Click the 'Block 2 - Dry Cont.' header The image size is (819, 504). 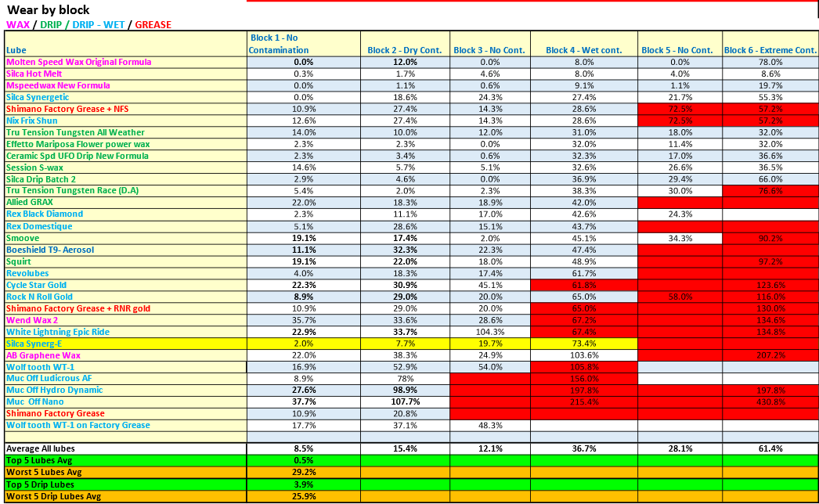click(x=404, y=50)
